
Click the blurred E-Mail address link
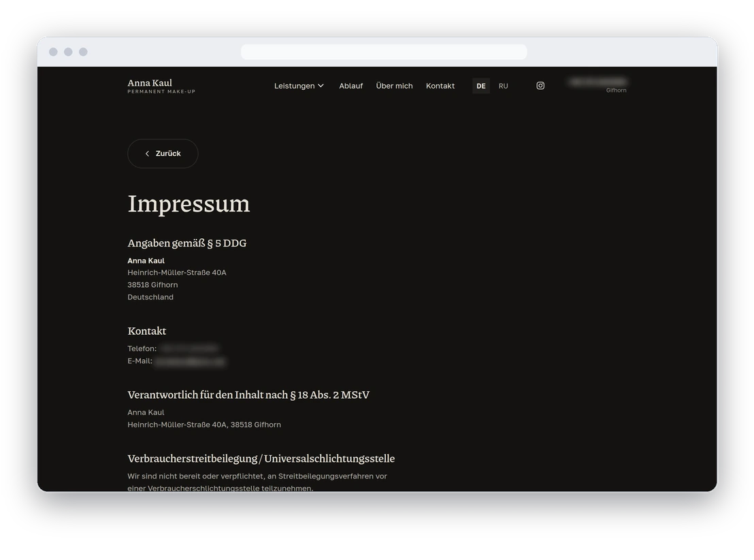190,361
